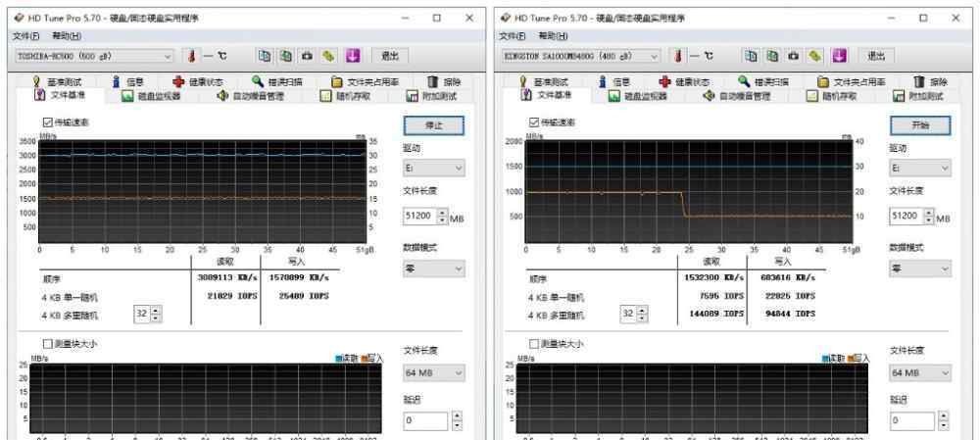Click camera save-screenshot icon in Kingston window
Screen dimensions: 980x440
click(793, 56)
